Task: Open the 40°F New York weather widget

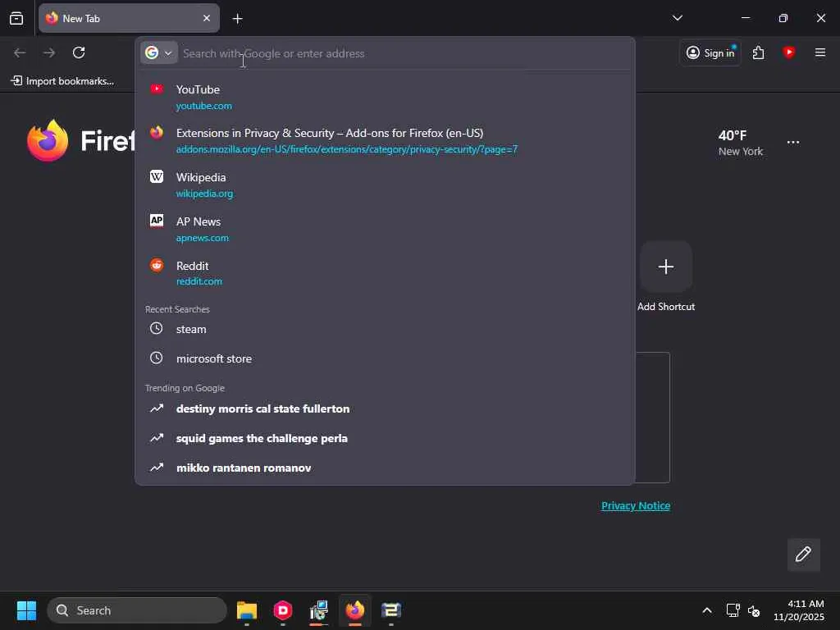Action: (741, 143)
